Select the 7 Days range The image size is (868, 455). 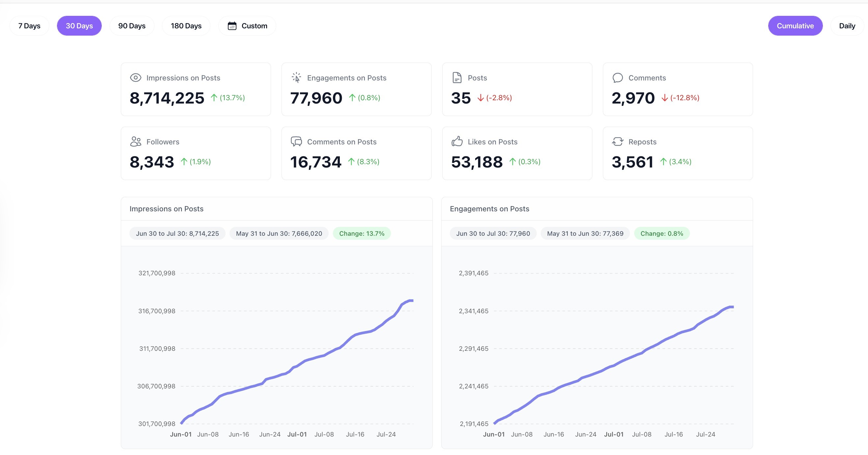(29, 26)
